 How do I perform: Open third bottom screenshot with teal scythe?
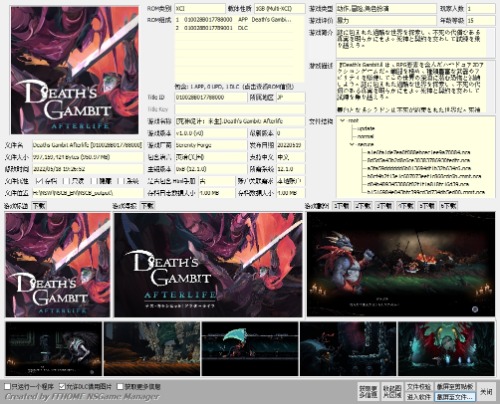click(x=250, y=349)
